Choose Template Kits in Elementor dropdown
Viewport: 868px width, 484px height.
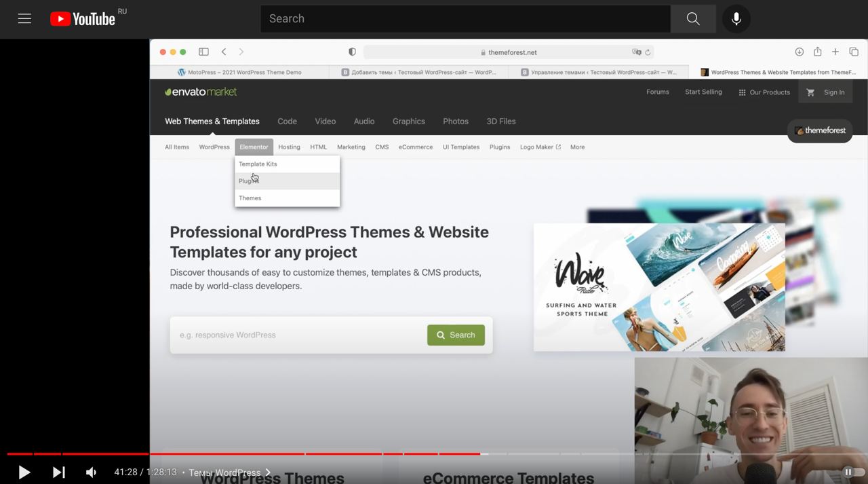coord(288,164)
